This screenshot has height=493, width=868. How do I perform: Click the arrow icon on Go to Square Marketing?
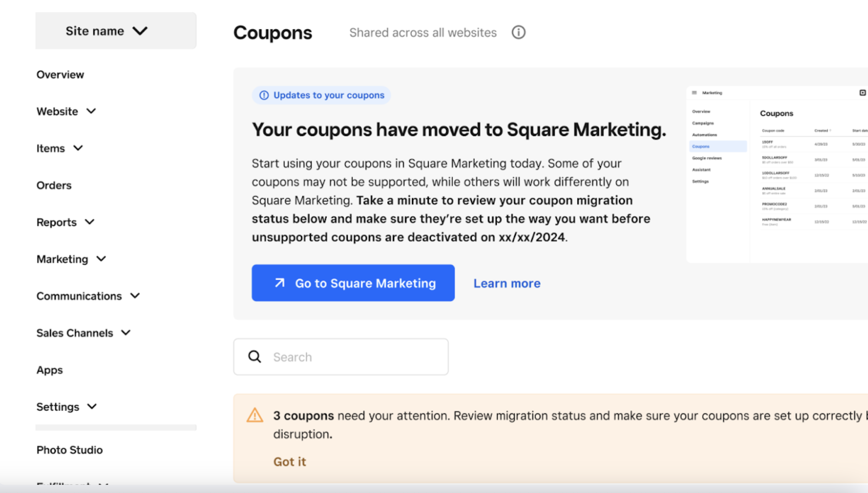[280, 283]
